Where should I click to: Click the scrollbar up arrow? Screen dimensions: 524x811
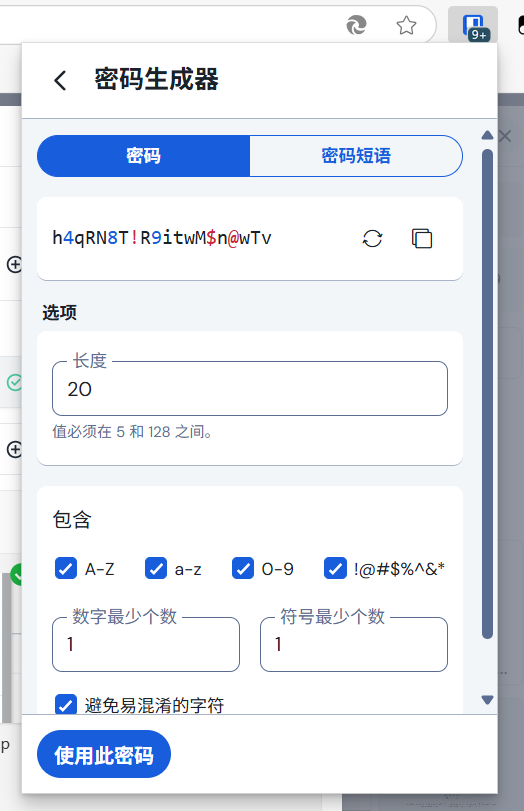point(487,135)
